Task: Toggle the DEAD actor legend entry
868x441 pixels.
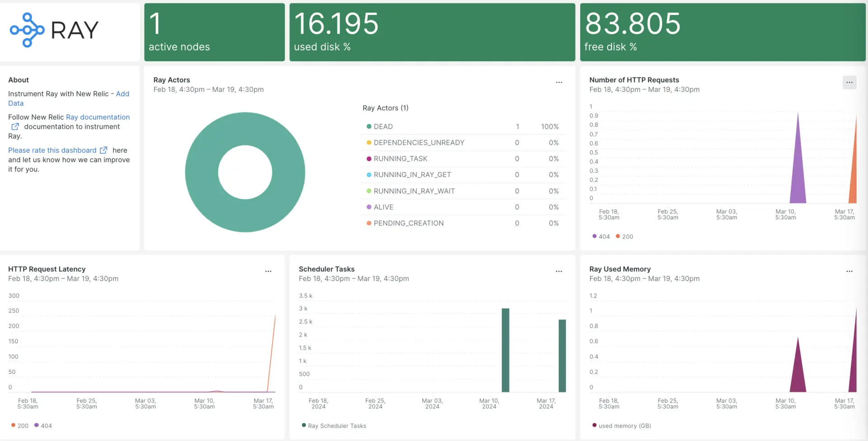Action: click(x=383, y=127)
